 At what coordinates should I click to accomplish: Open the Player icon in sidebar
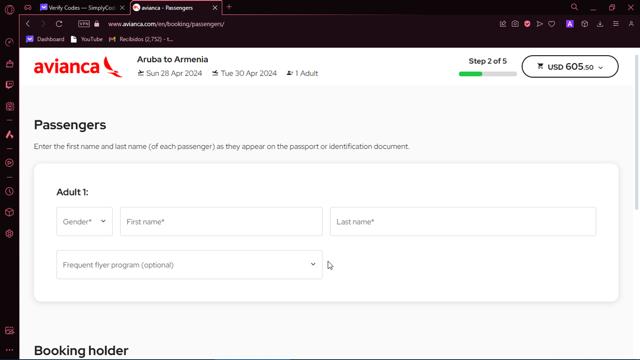click(x=9, y=163)
